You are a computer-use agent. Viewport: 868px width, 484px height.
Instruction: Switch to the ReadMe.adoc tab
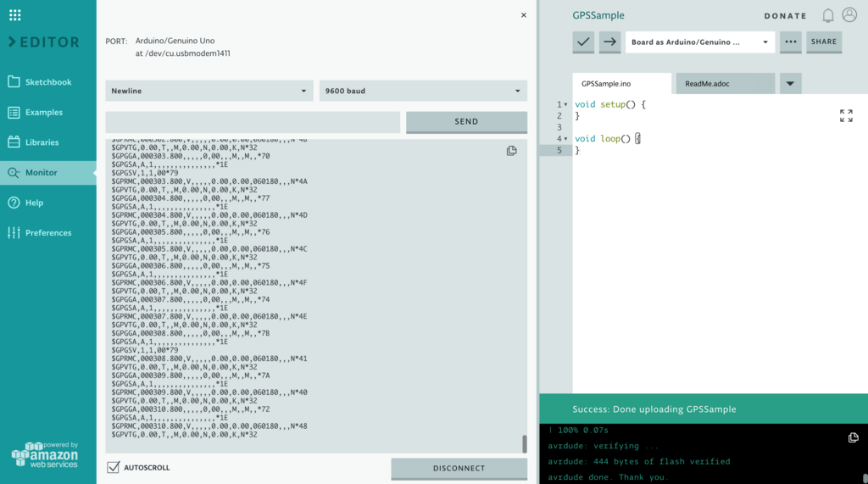coord(726,84)
